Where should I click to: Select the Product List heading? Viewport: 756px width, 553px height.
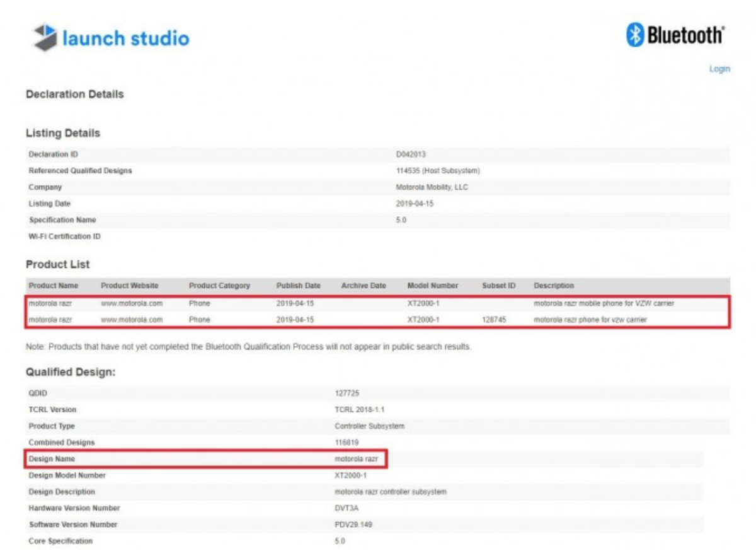(58, 265)
